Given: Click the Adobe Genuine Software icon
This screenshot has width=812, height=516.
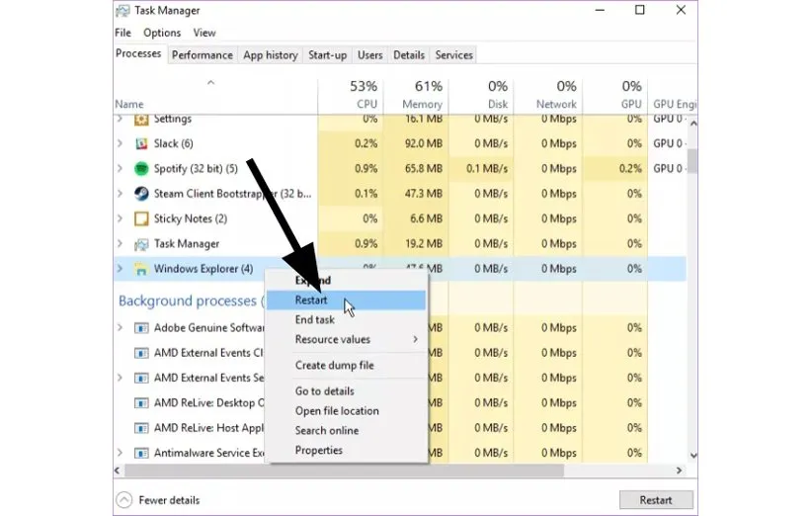Looking at the screenshot, I should [x=141, y=328].
